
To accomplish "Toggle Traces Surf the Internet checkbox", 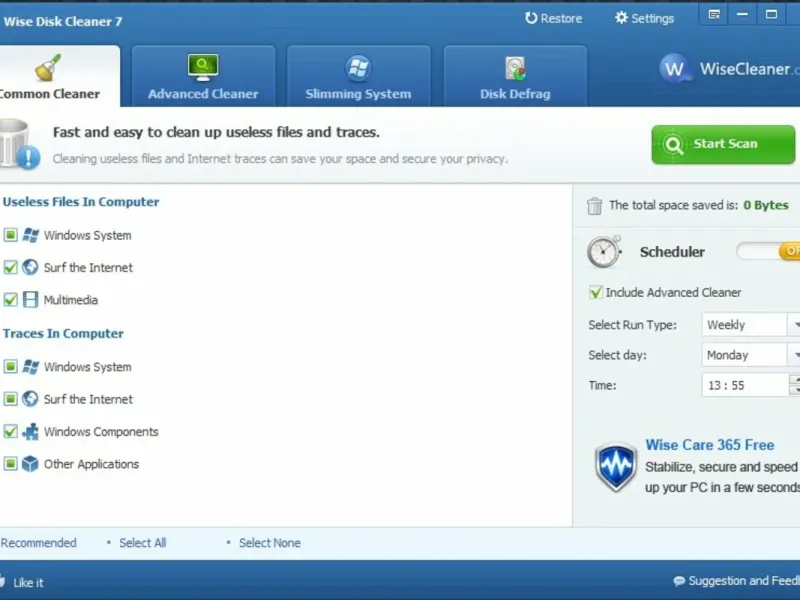I will pyautogui.click(x=10, y=398).
